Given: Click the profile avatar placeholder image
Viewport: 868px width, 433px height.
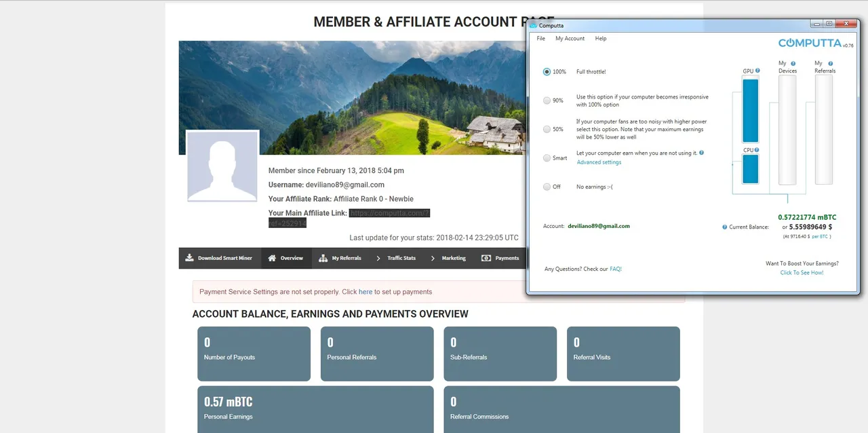Looking at the screenshot, I should click(x=222, y=166).
